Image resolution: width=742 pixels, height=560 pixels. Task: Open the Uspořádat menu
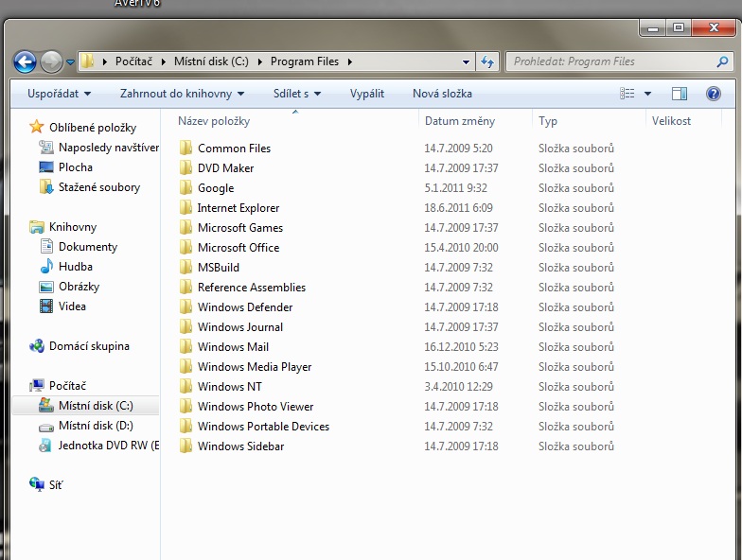[x=59, y=94]
